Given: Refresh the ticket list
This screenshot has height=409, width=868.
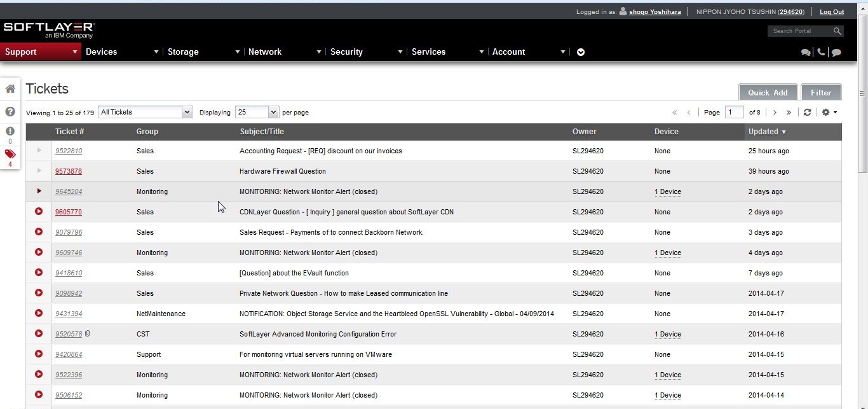Looking at the screenshot, I should point(807,112).
